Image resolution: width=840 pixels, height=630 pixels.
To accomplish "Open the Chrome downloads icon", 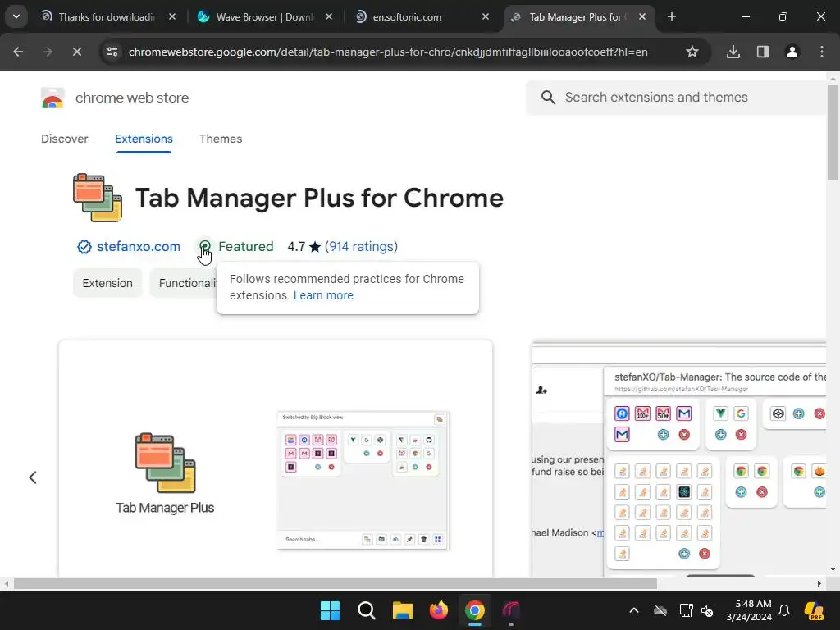I will (733, 52).
